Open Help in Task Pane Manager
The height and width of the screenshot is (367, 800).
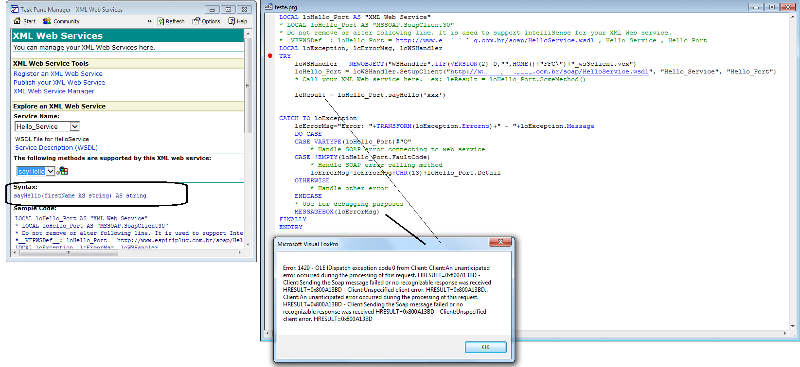(x=238, y=21)
